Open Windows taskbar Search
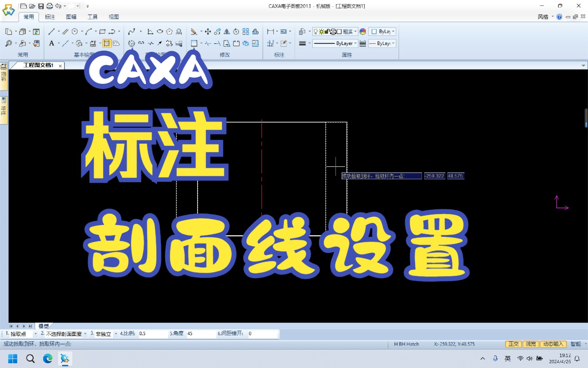This screenshot has width=588, height=368. tap(30, 358)
